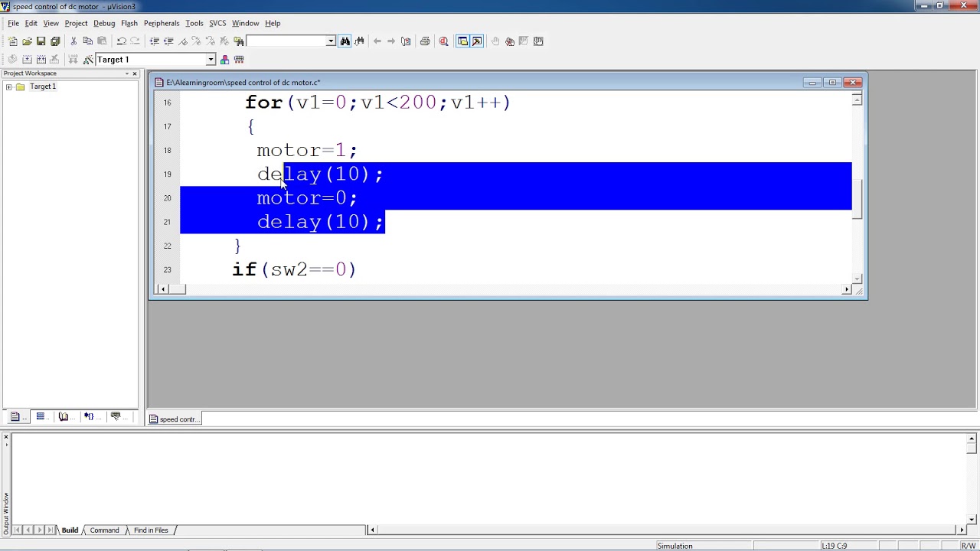
Task: Save the current file
Action: tap(41, 41)
